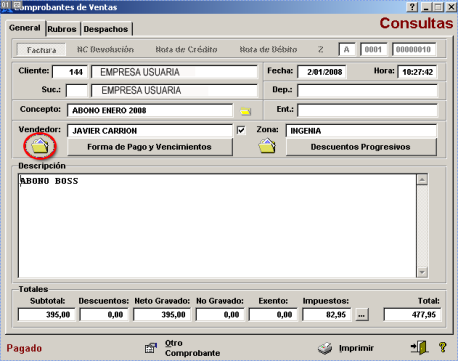458x361 pixels.
Task: Click Forma de Pago y Vencimientos button
Action: click(150, 147)
